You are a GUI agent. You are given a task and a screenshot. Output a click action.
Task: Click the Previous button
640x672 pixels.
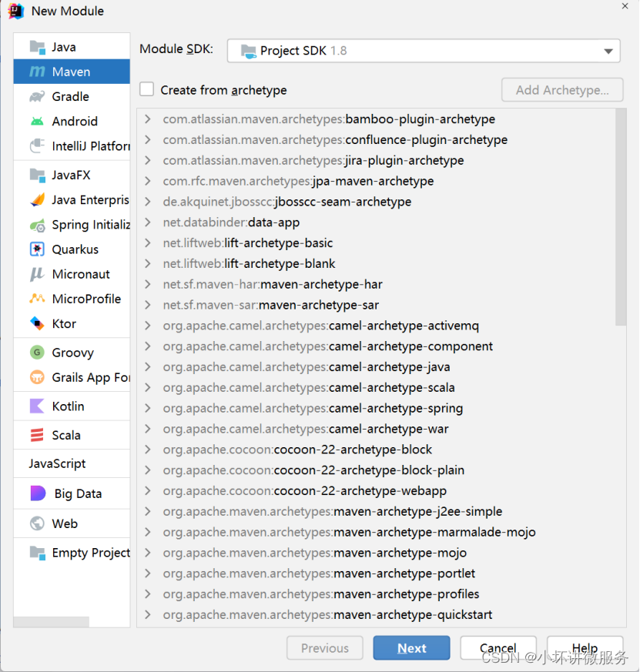coord(325,648)
